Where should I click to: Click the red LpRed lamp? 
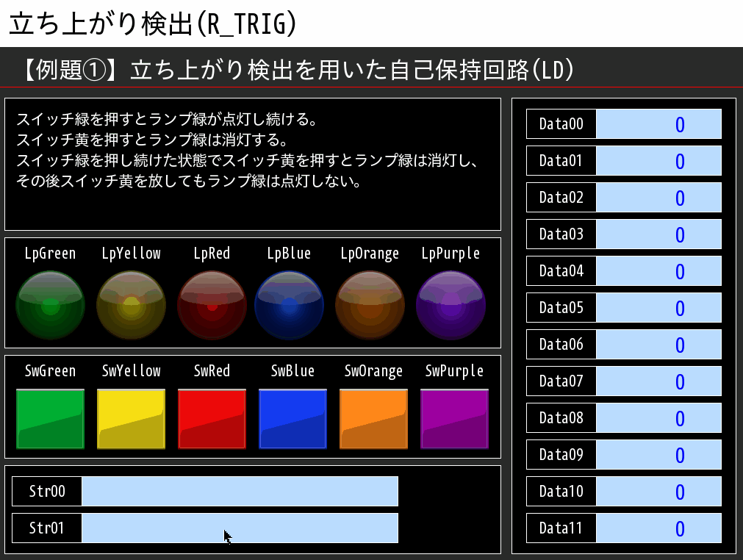pos(212,305)
